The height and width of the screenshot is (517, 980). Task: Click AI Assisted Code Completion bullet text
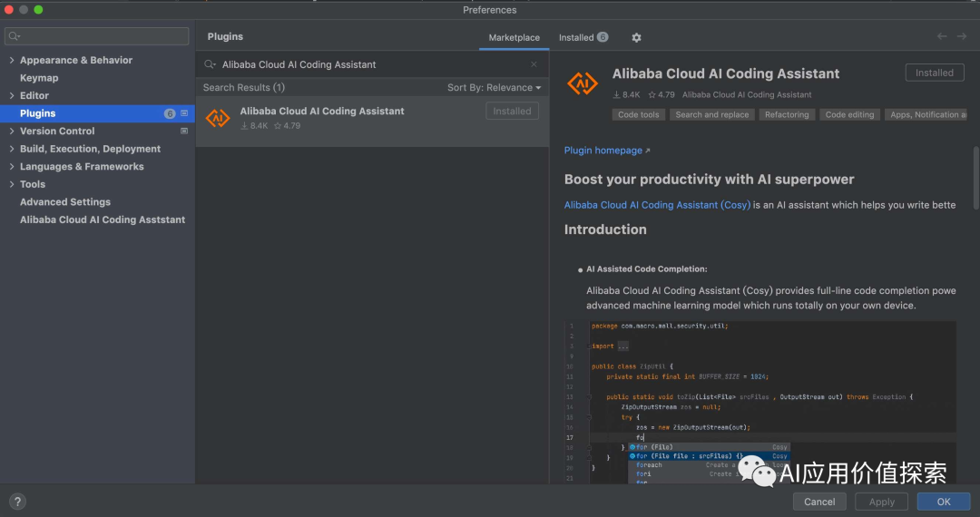pyautogui.click(x=646, y=269)
